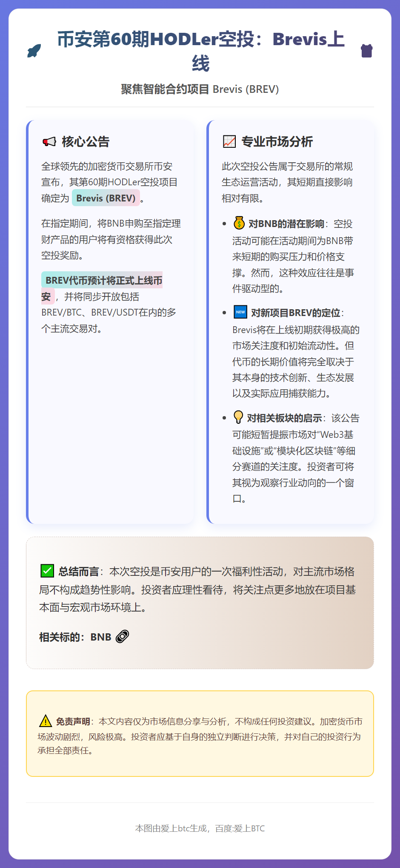Click the subtitle 聚焦智能合约项目 Brevis (BREV)
The image size is (400, 868).
click(200, 89)
